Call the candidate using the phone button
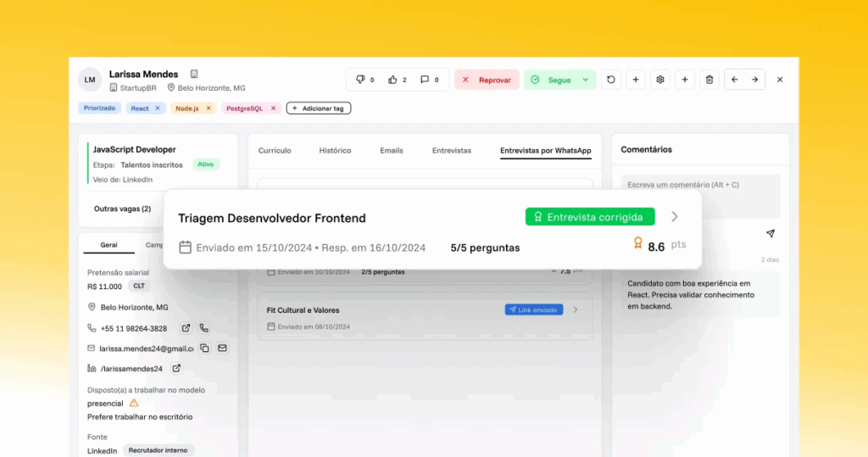Screen dimensions: 868x457 [204, 328]
